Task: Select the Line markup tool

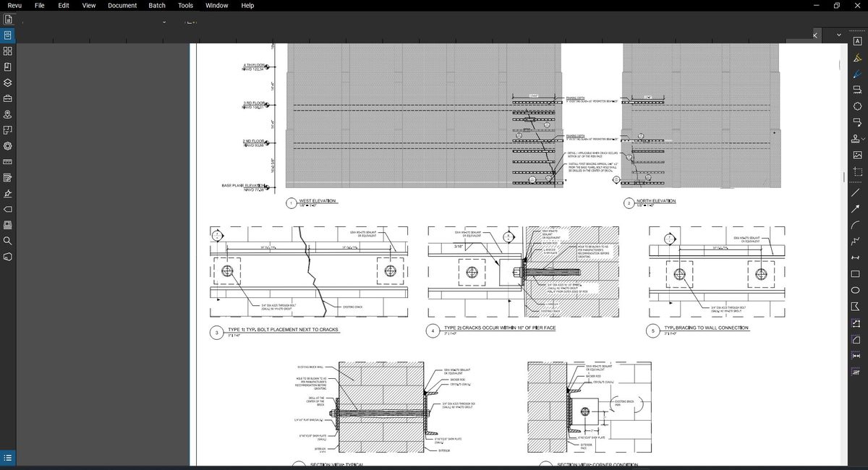Action: [858, 192]
